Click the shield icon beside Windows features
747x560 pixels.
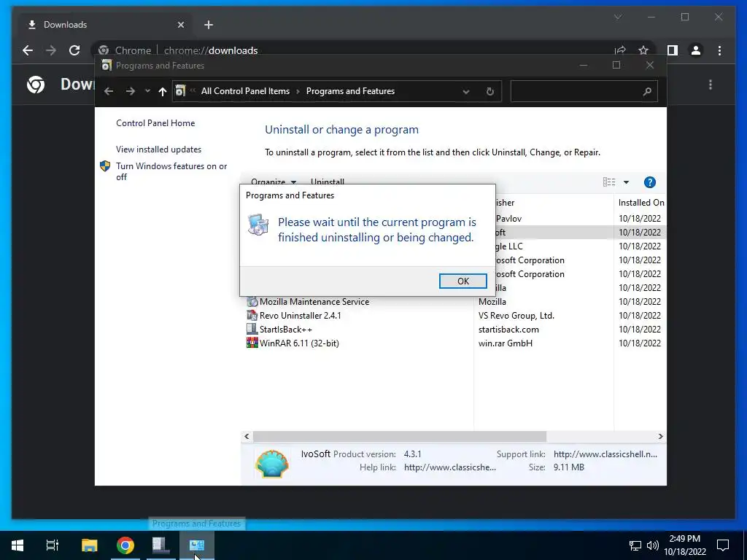point(105,166)
